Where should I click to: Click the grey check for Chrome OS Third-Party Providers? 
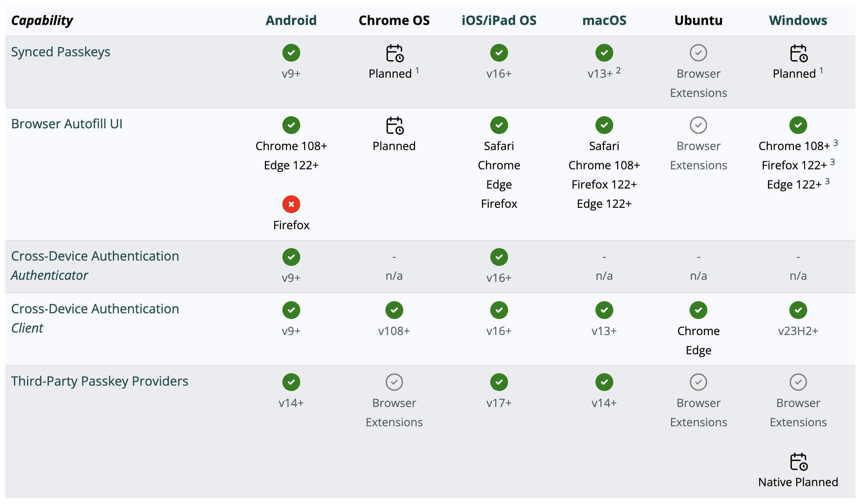394,382
